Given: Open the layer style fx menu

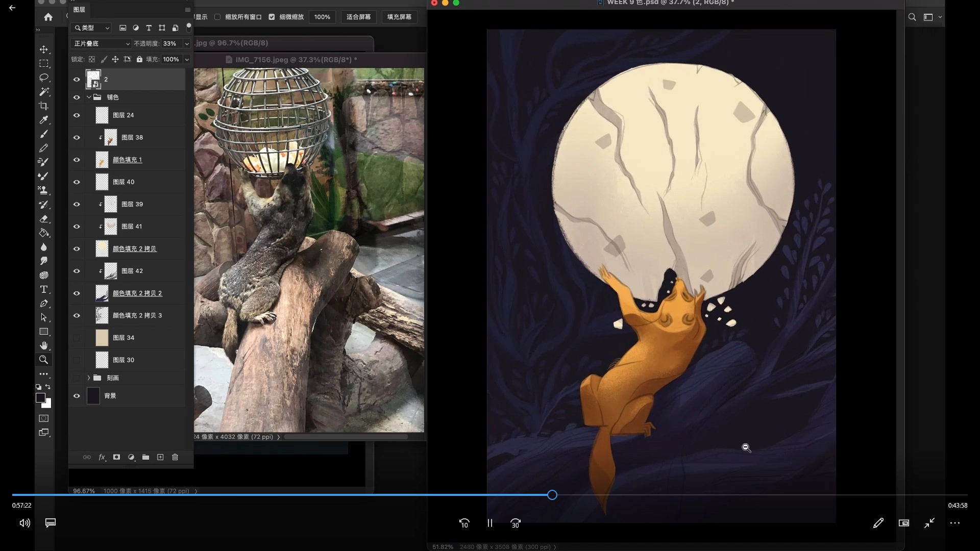Looking at the screenshot, I should [102, 457].
